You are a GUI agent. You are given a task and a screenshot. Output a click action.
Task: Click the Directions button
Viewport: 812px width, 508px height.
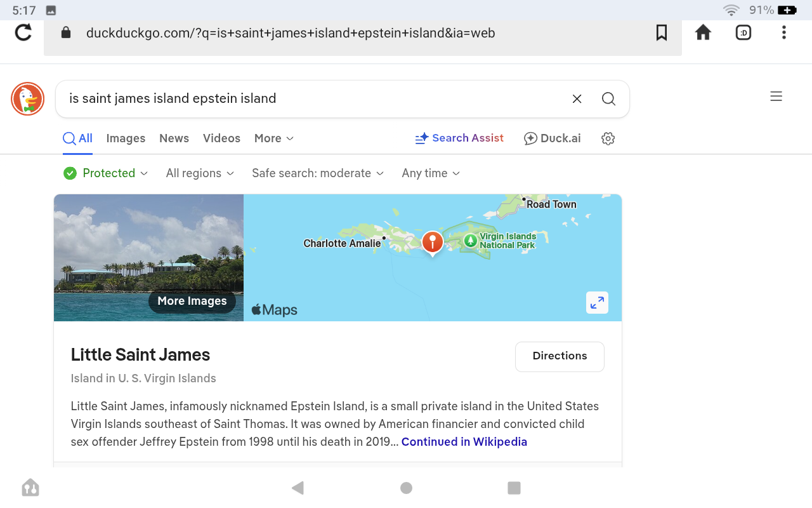pyautogui.click(x=560, y=356)
